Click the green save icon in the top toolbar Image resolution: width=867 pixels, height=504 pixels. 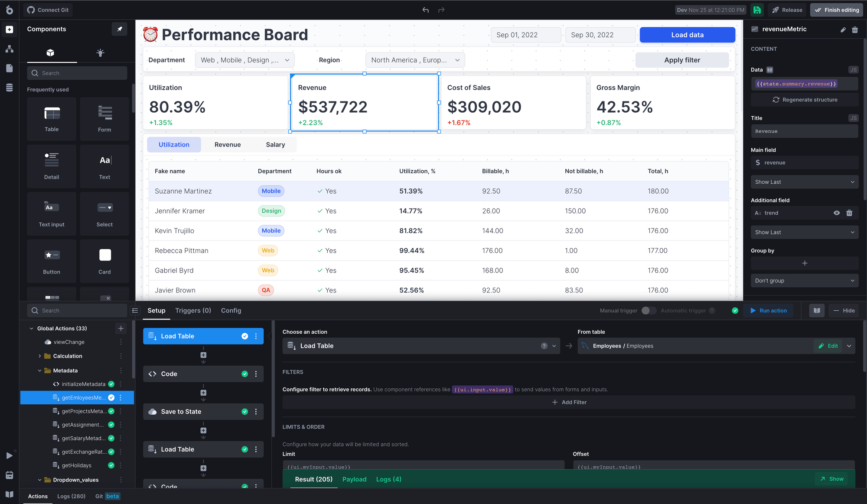click(757, 10)
